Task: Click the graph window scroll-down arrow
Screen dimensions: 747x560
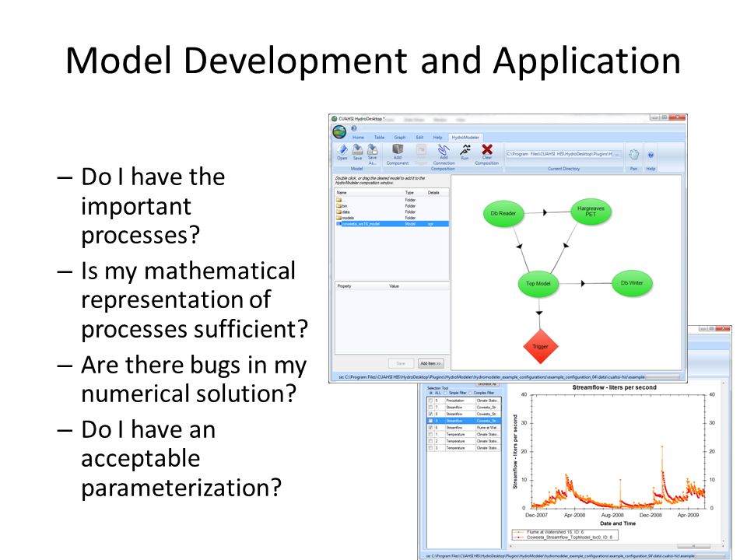Action: [724, 541]
